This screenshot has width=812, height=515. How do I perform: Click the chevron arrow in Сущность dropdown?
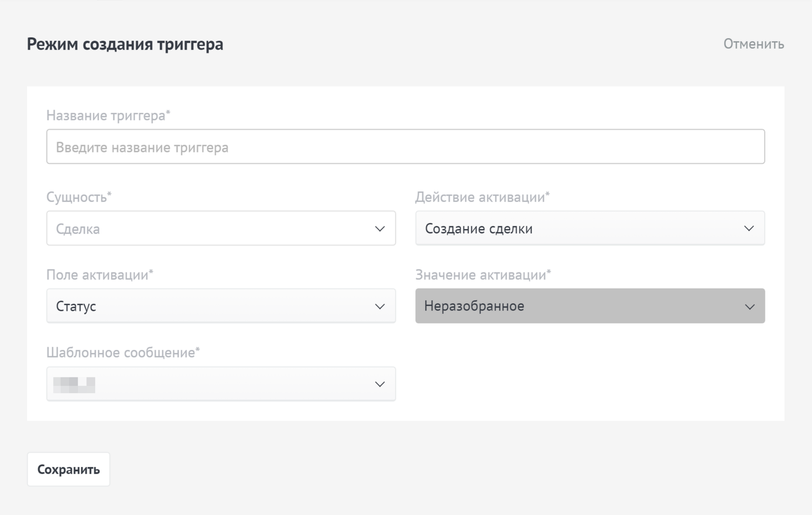[x=380, y=229]
